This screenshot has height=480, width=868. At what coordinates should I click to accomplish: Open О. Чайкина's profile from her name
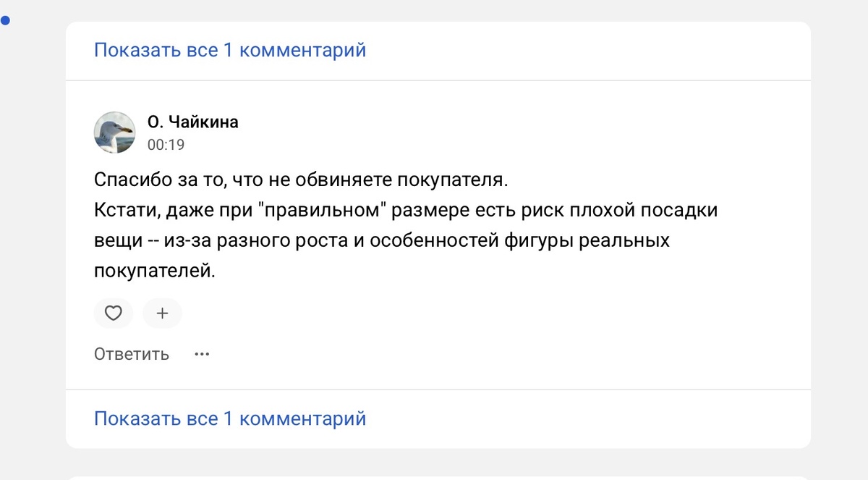coord(192,122)
